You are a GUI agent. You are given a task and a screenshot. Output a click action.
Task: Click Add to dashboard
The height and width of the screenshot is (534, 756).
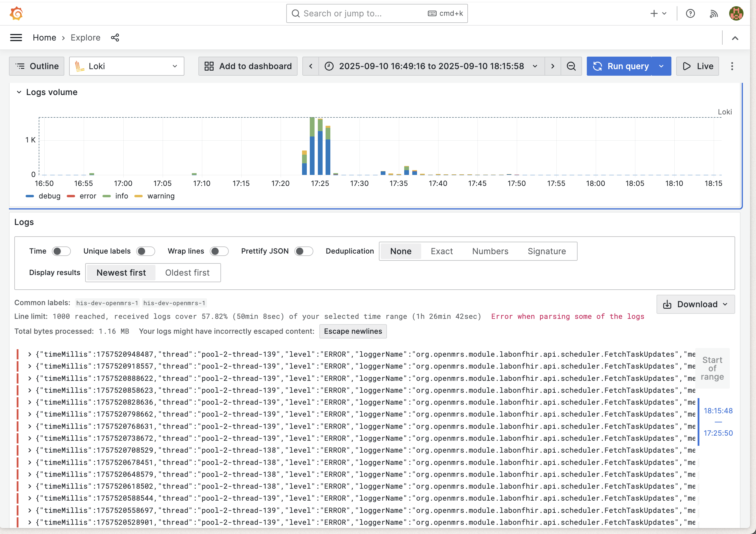tap(248, 66)
